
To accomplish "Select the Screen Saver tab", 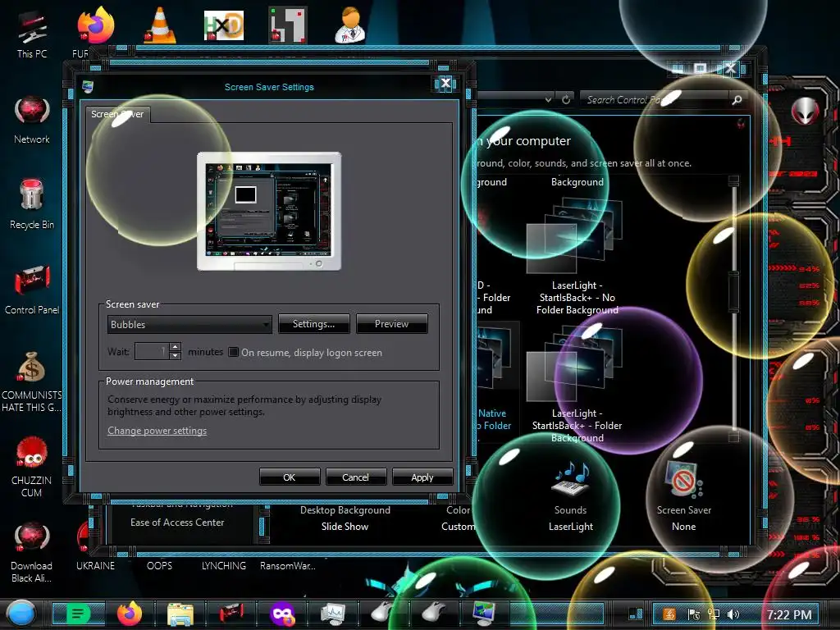I will click(117, 114).
